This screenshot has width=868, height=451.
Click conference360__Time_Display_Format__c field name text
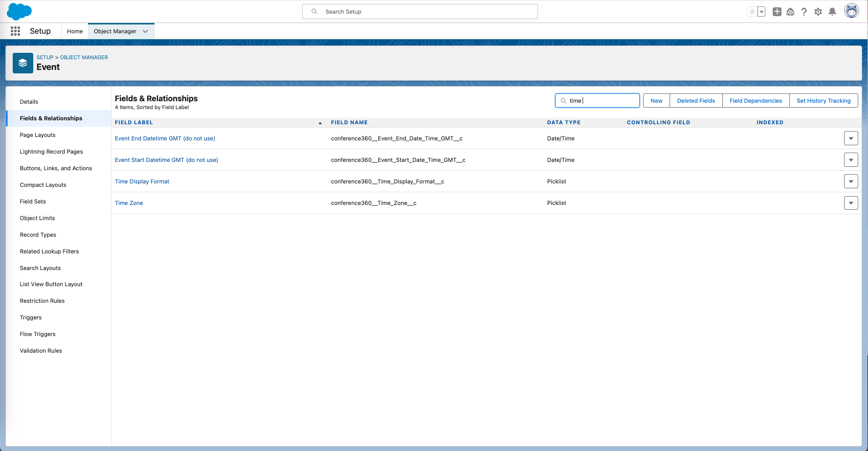click(388, 181)
